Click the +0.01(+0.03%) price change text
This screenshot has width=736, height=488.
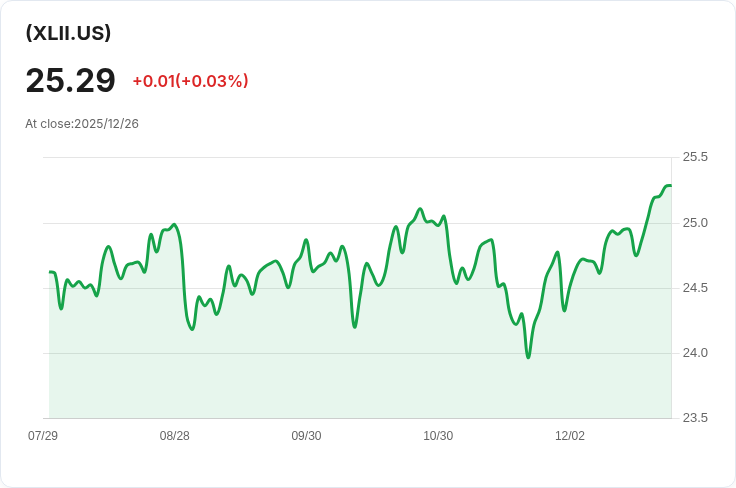coord(190,81)
